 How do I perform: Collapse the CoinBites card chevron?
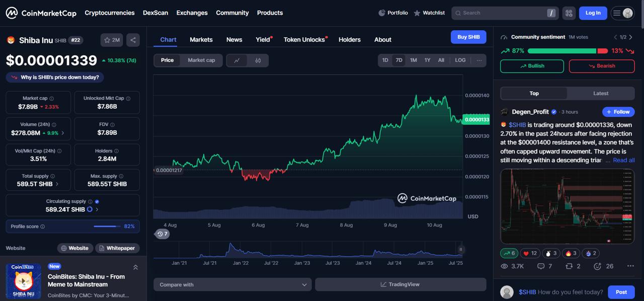135,267
